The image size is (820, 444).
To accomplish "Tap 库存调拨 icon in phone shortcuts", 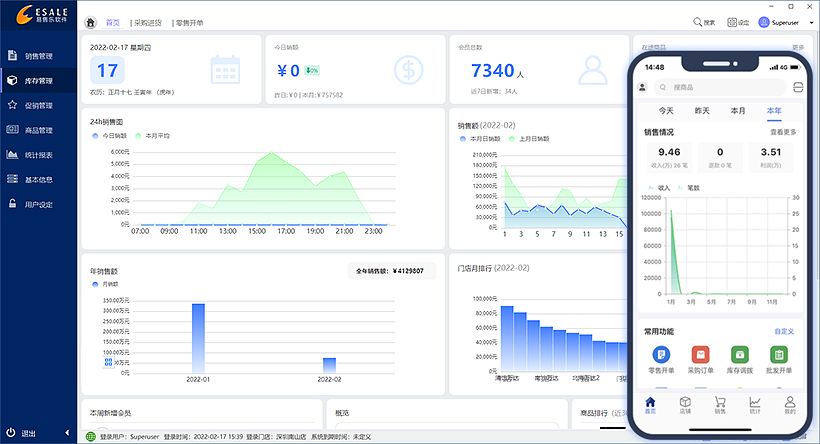I will pyautogui.click(x=739, y=356).
